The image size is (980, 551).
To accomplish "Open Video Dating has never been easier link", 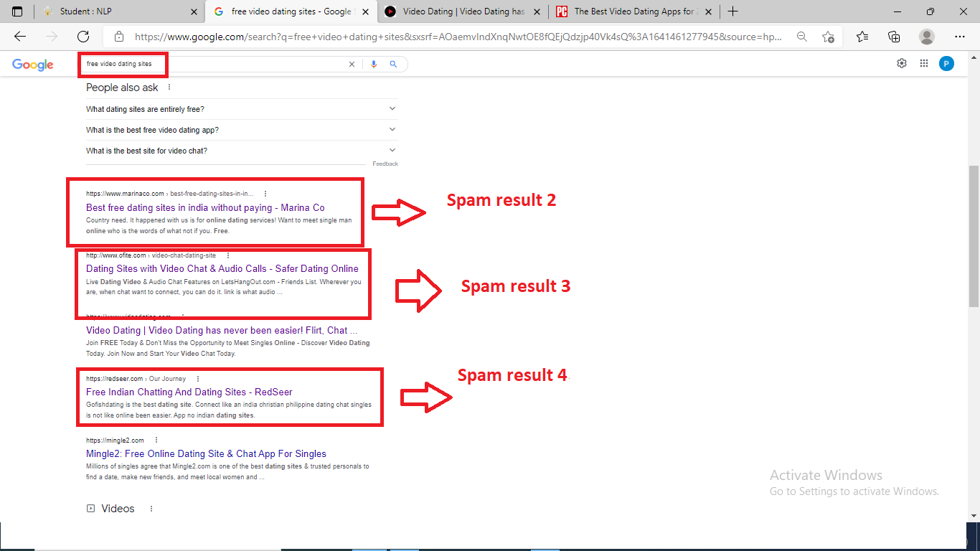I will 222,331.
